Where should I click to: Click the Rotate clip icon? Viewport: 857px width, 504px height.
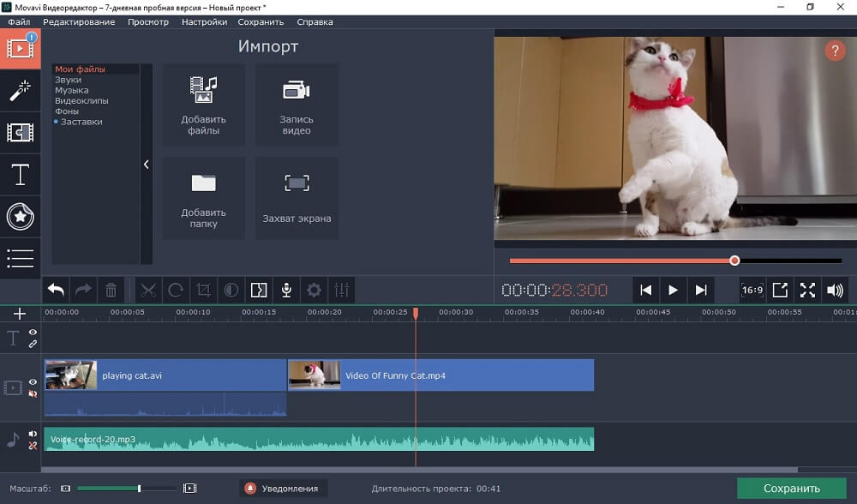pyautogui.click(x=176, y=290)
